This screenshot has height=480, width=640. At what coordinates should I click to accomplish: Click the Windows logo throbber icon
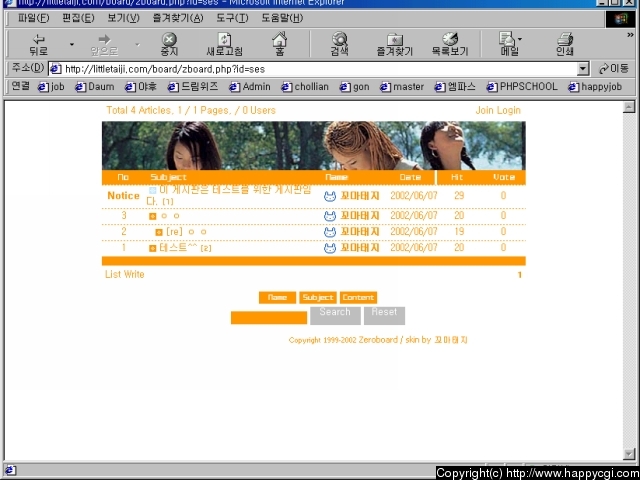pyautogui.click(x=620, y=19)
